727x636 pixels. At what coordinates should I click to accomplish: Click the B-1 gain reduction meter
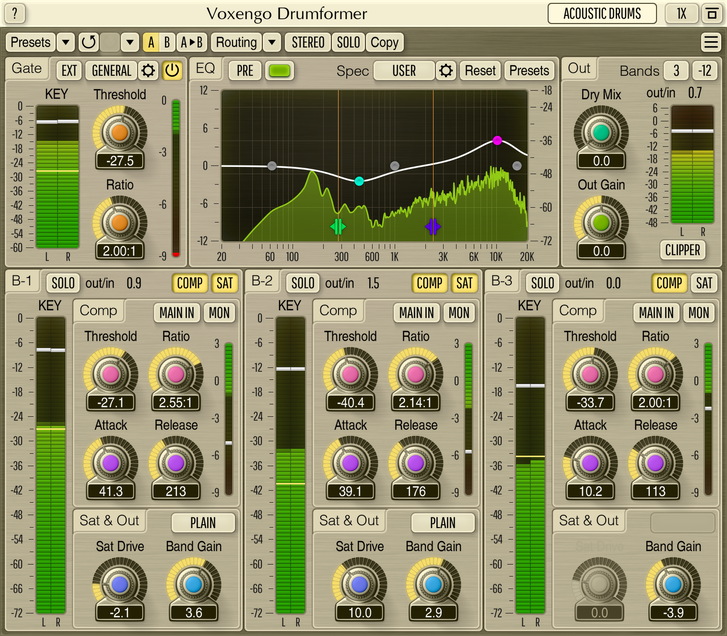[229, 419]
